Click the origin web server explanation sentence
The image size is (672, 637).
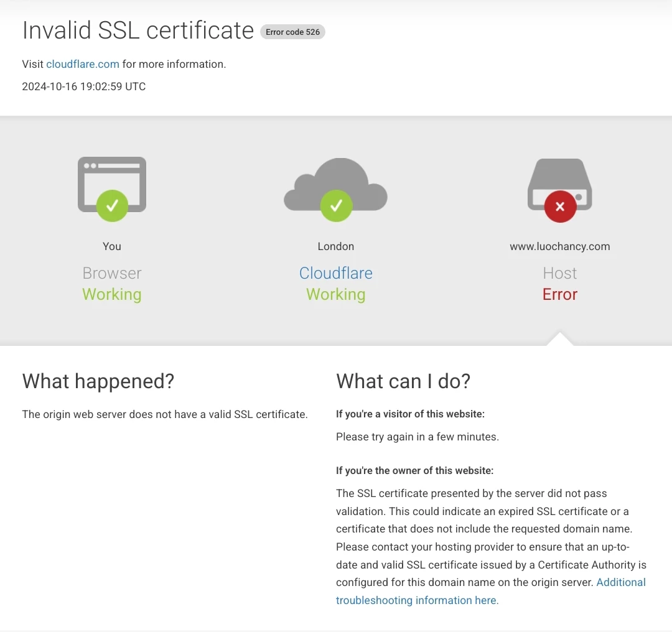pos(165,415)
